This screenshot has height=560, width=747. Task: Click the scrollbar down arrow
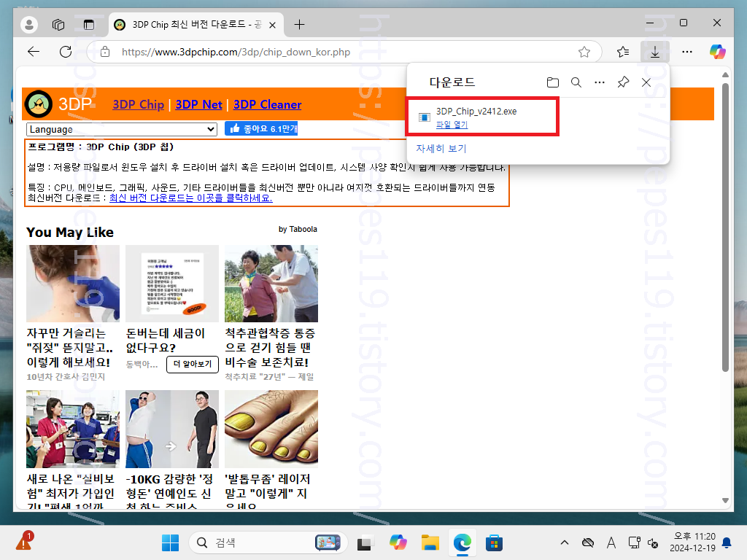pos(725,500)
